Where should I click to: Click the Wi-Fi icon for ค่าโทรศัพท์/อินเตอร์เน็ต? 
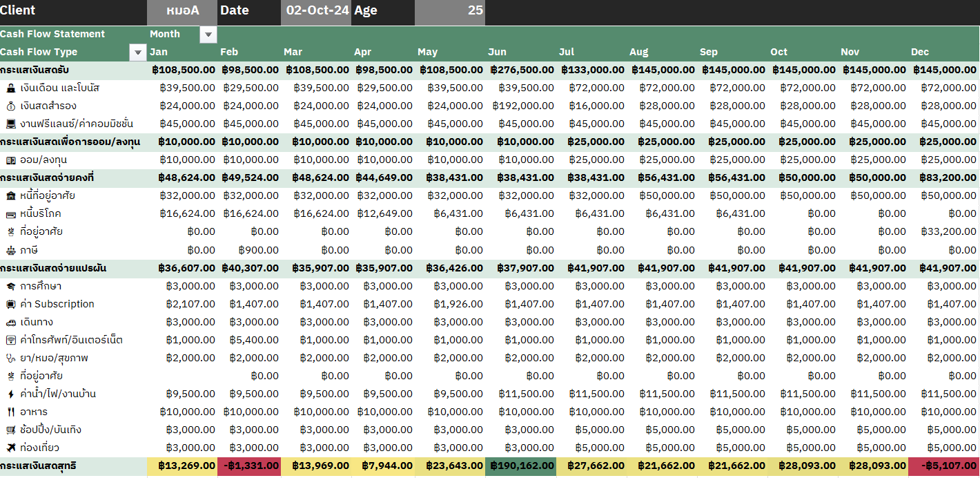pos(10,340)
